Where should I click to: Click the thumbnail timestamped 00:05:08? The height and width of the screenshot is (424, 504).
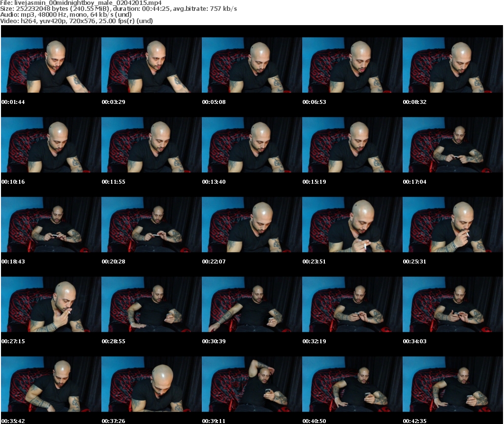(252, 65)
